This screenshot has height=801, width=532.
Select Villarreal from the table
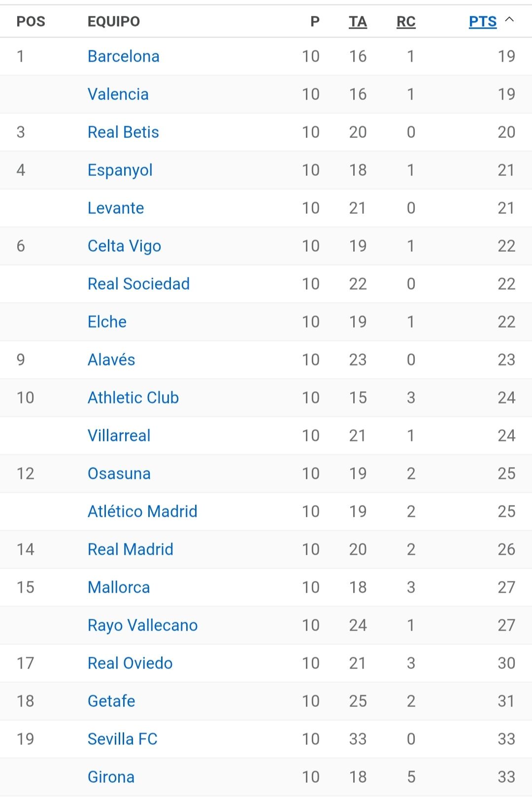[x=119, y=435]
